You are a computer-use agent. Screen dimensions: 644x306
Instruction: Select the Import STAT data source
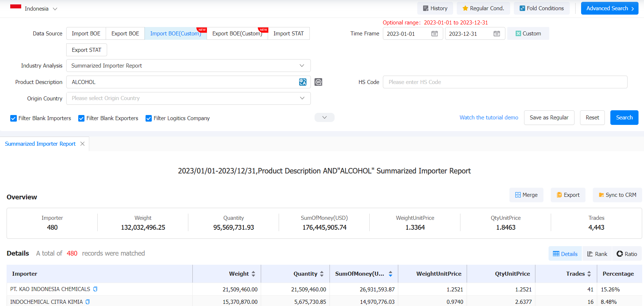[288, 34]
